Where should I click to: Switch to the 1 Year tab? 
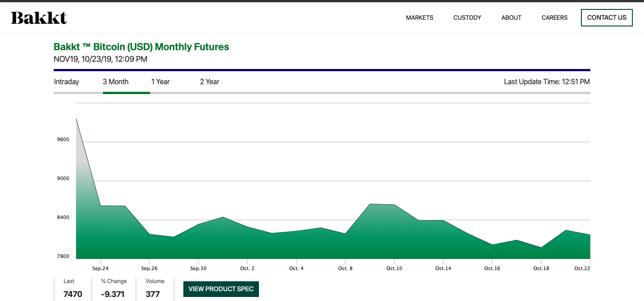click(x=161, y=82)
